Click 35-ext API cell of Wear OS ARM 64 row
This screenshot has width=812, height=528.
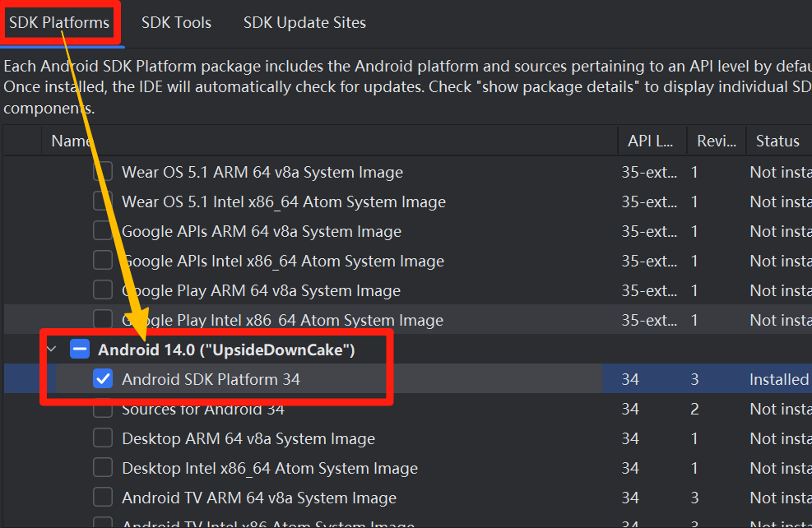click(x=649, y=173)
